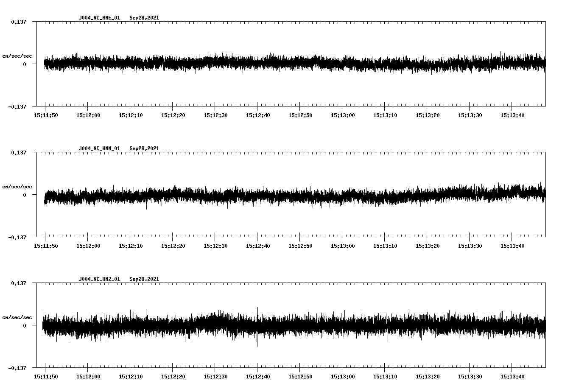This screenshot has height=392, width=576.
Task: Select the 15:12:40 time label under HNZ plot
Action: click(x=257, y=377)
